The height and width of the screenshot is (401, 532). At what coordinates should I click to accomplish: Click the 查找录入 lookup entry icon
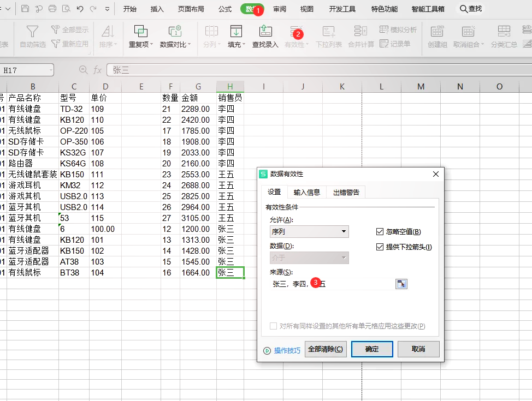[x=265, y=37]
